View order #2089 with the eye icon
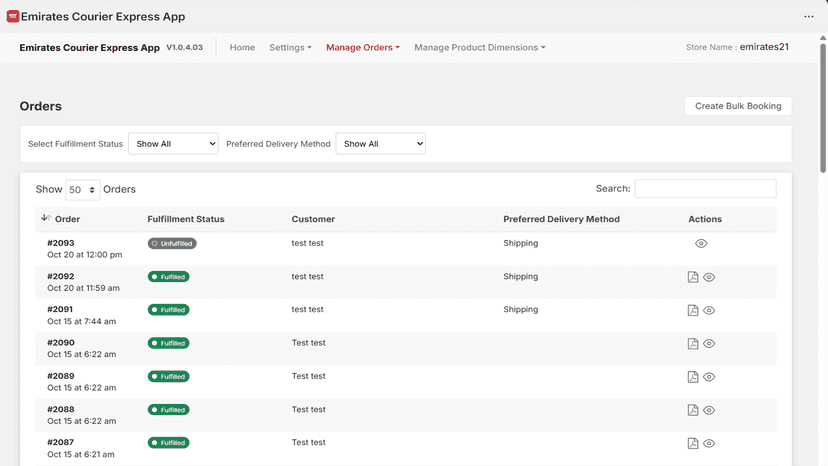This screenshot has width=828, height=466. pyautogui.click(x=709, y=377)
